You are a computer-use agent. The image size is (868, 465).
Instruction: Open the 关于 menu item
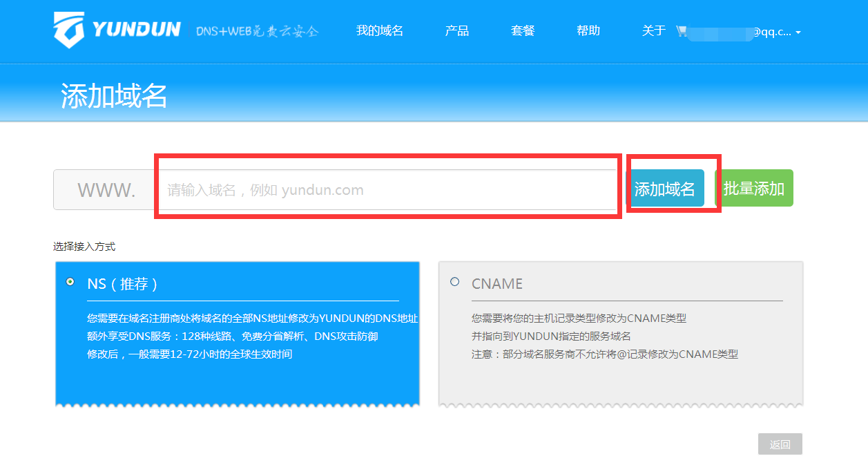pos(653,30)
